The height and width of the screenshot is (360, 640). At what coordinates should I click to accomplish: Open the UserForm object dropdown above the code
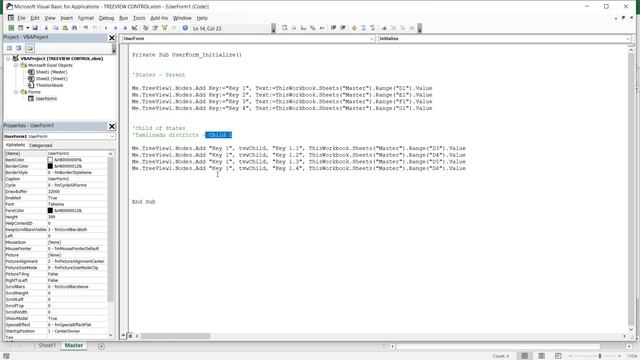coord(371,38)
